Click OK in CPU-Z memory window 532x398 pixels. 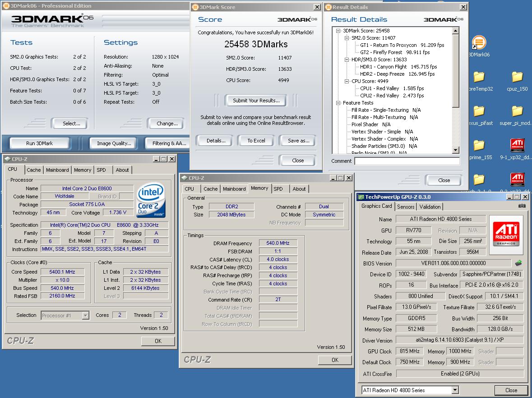click(335, 360)
